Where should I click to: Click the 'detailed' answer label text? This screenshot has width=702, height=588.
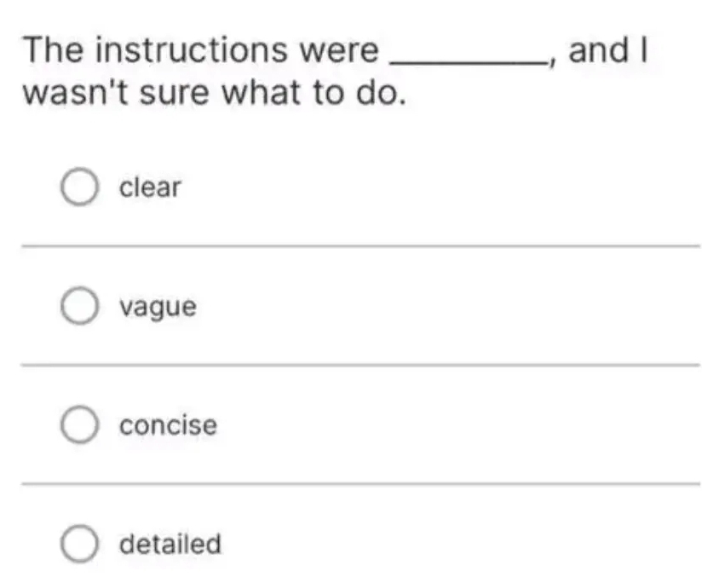click(170, 544)
